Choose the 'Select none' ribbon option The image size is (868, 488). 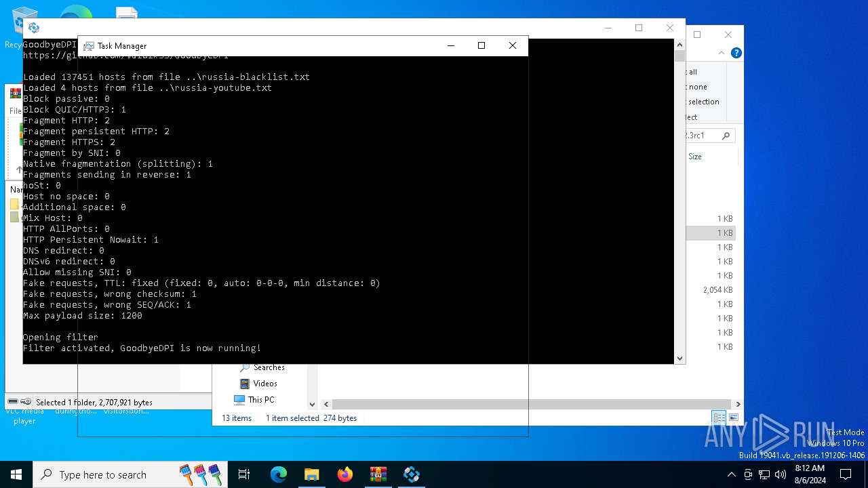point(697,87)
